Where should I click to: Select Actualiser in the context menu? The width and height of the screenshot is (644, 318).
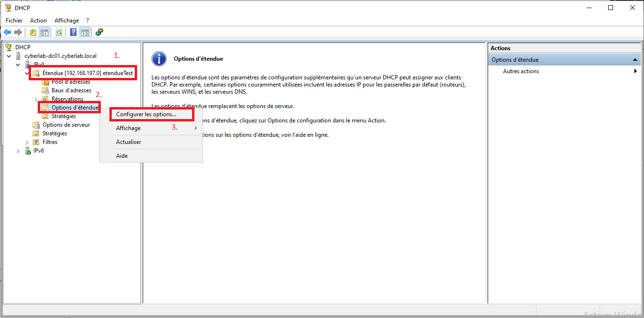[129, 142]
